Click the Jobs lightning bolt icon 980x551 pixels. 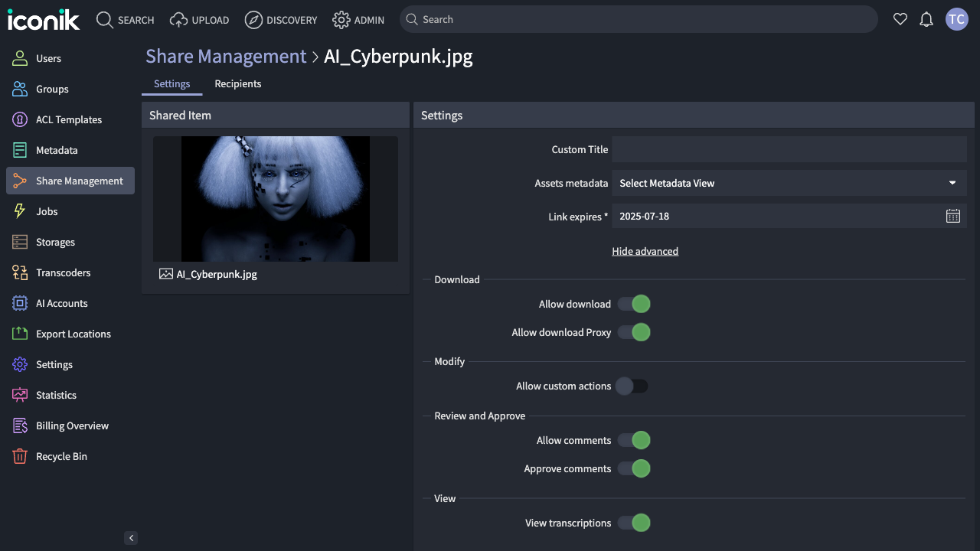pyautogui.click(x=20, y=211)
